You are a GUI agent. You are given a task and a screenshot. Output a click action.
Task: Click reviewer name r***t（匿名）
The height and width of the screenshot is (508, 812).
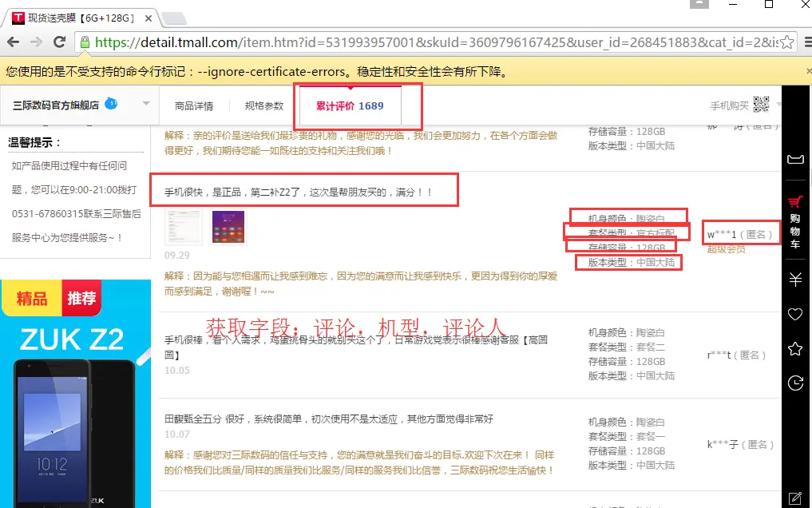736,355
